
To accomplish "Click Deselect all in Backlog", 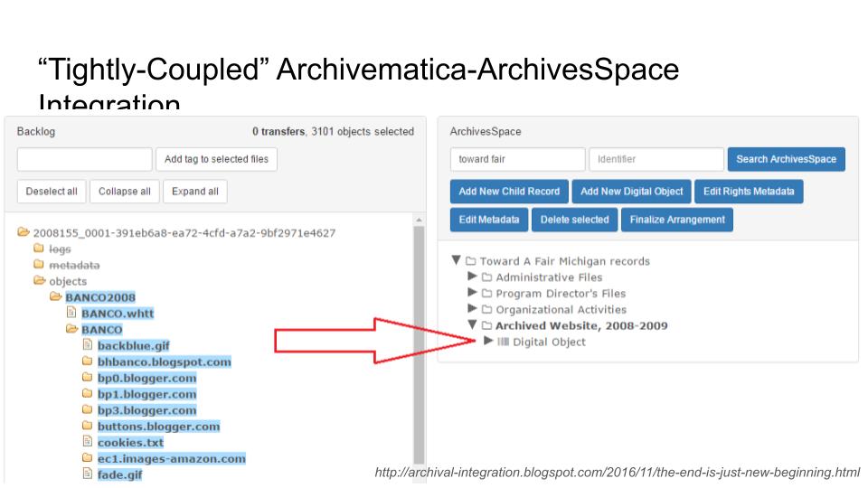I will pos(52,192).
